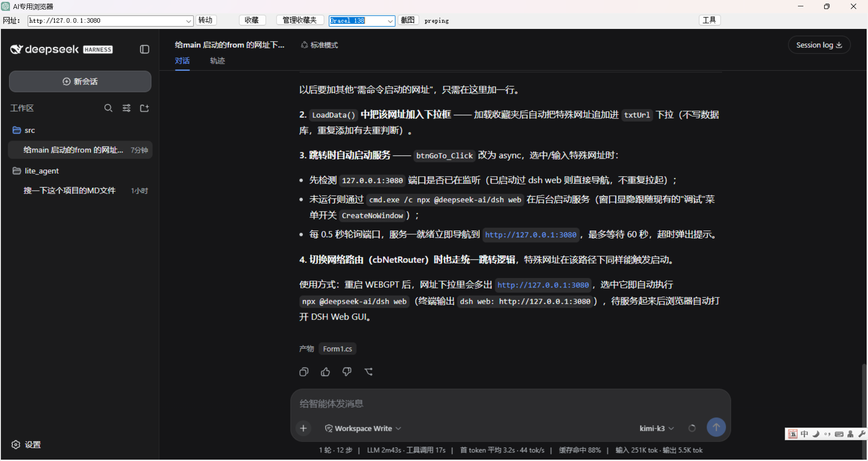Collapse the sidebar with the panel icon
868x461 pixels.
pos(144,49)
